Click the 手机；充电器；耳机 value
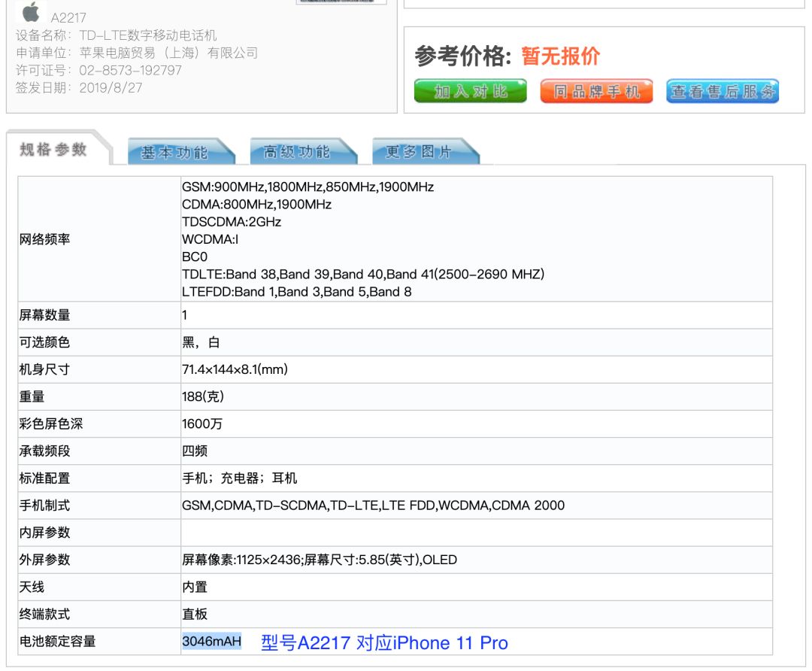The height and width of the screenshot is (671, 812). click(x=239, y=478)
